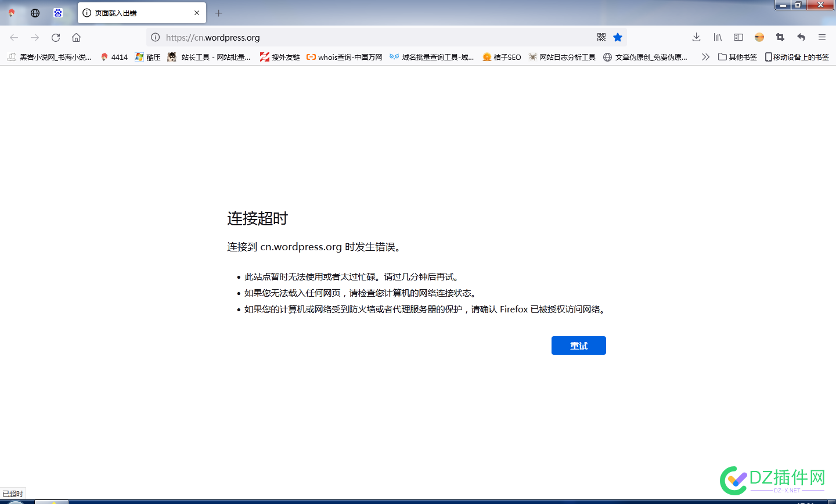Open 域名批量查询工具 bookmark
The height and width of the screenshot is (504, 836).
click(x=432, y=57)
